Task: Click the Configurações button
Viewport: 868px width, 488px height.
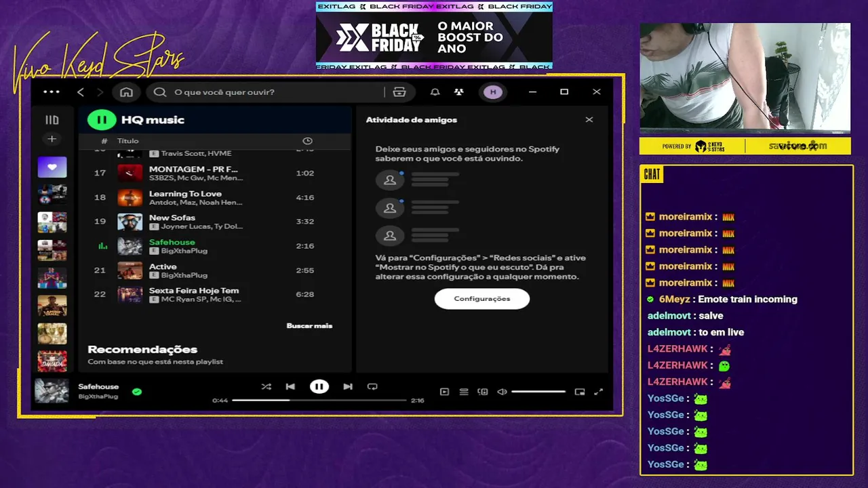Action: coord(482,299)
